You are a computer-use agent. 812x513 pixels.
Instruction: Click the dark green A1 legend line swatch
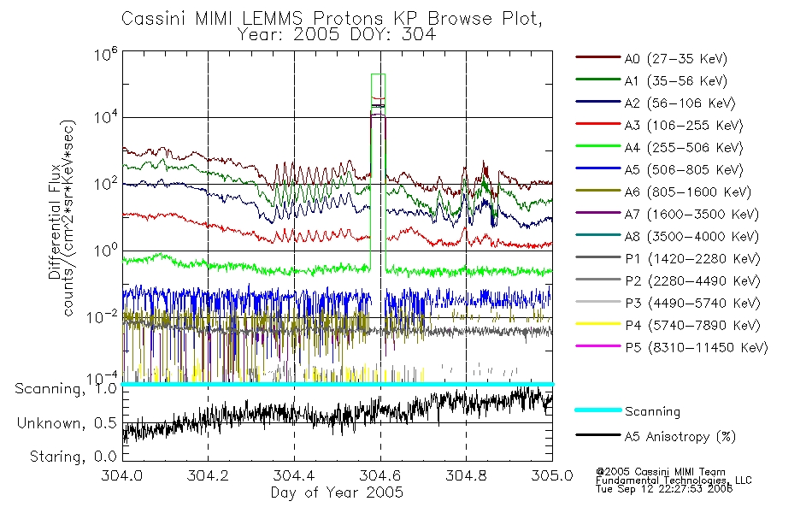pos(597,80)
